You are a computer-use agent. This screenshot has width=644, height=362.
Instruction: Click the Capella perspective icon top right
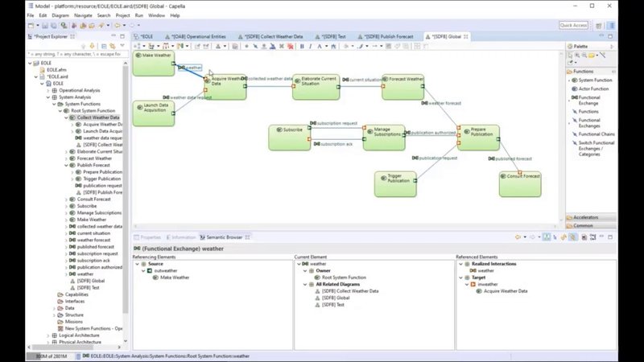tap(612, 26)
